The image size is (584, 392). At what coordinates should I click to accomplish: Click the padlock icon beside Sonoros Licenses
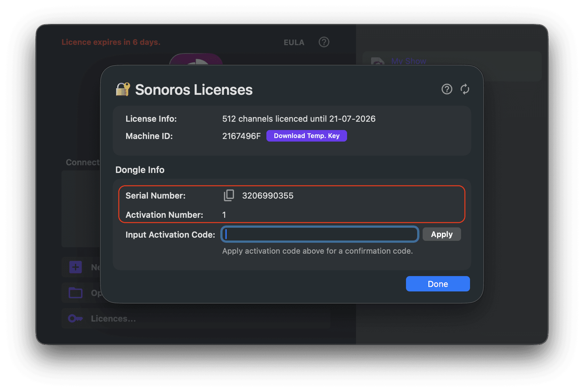pyautogui.click(x=123, y=89)
